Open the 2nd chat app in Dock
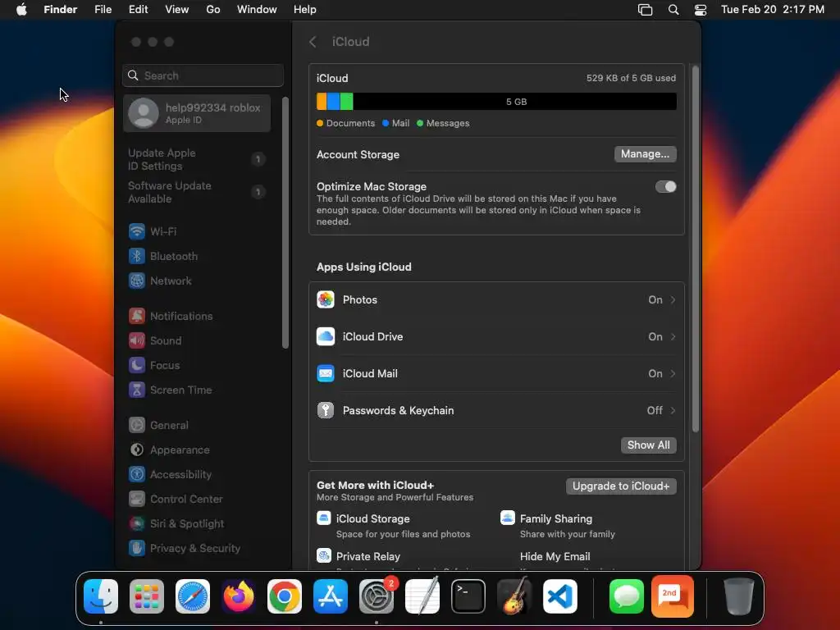 [673, 596]
